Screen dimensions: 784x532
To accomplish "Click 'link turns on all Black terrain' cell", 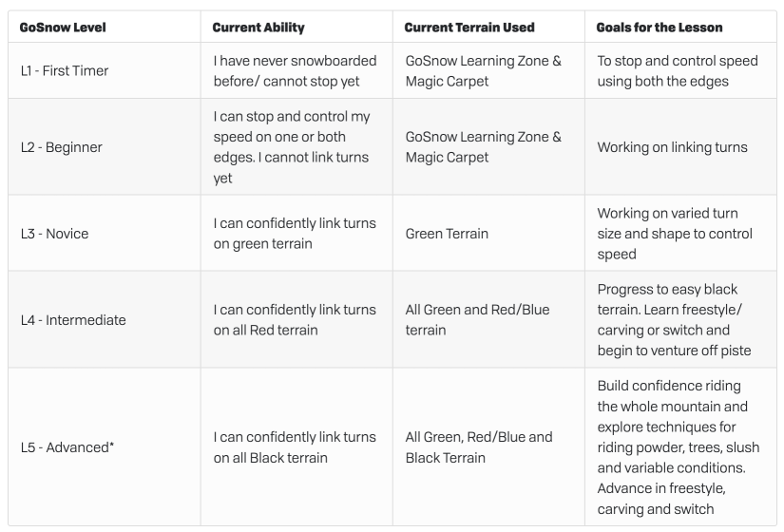I will click(x=295, y=447).
